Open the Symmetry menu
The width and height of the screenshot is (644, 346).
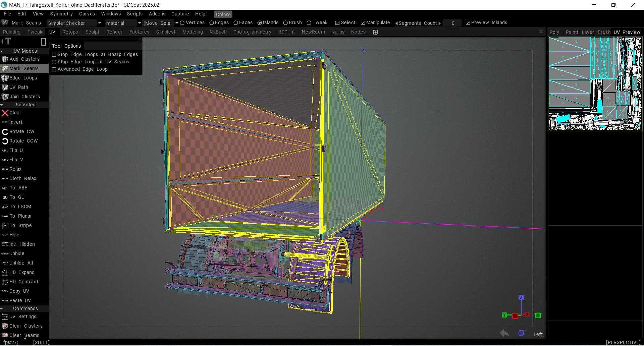pos(61,14)
